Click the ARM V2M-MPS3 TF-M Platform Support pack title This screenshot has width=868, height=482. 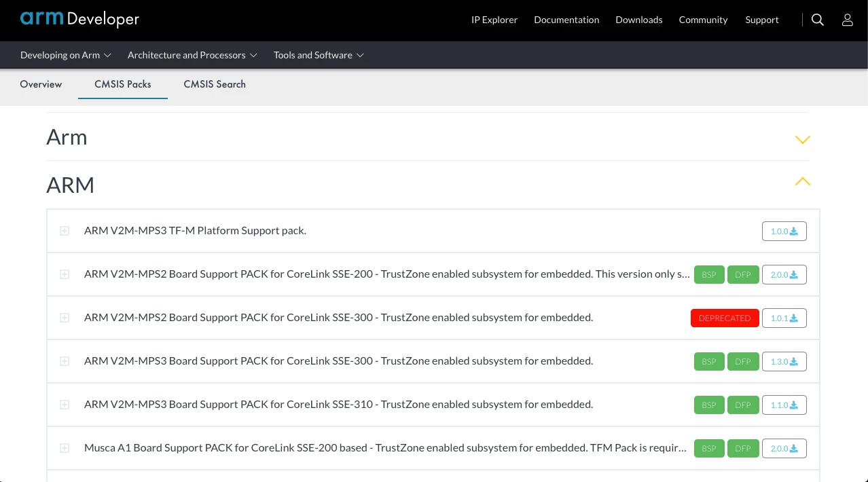click(x=195, y=231)
